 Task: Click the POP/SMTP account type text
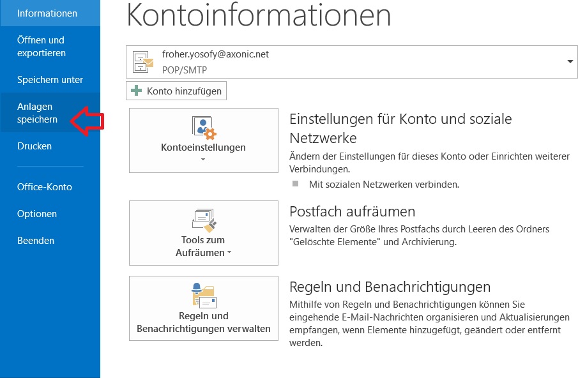click(x=185, y=70)
